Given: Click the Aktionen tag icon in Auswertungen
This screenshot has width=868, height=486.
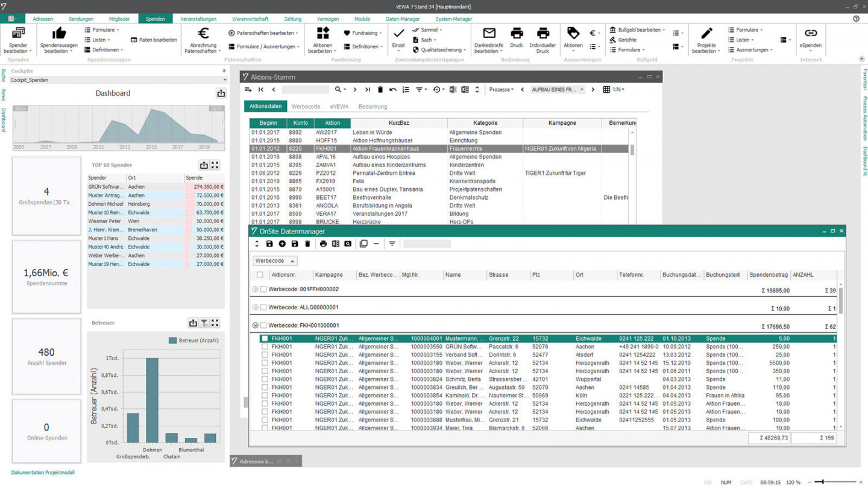Looking at the screenshot, I should pyautogui.click(x=573, y=33).
